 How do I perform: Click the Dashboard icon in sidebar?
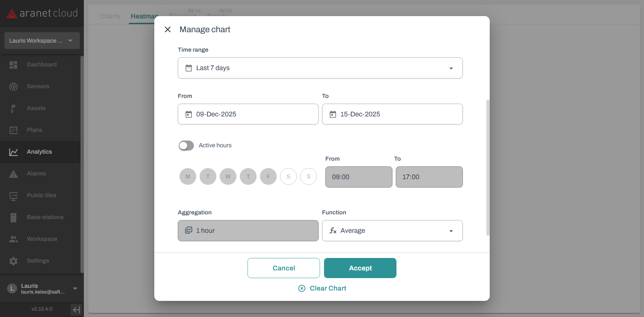pyautogui.click(x=13, y=65)
